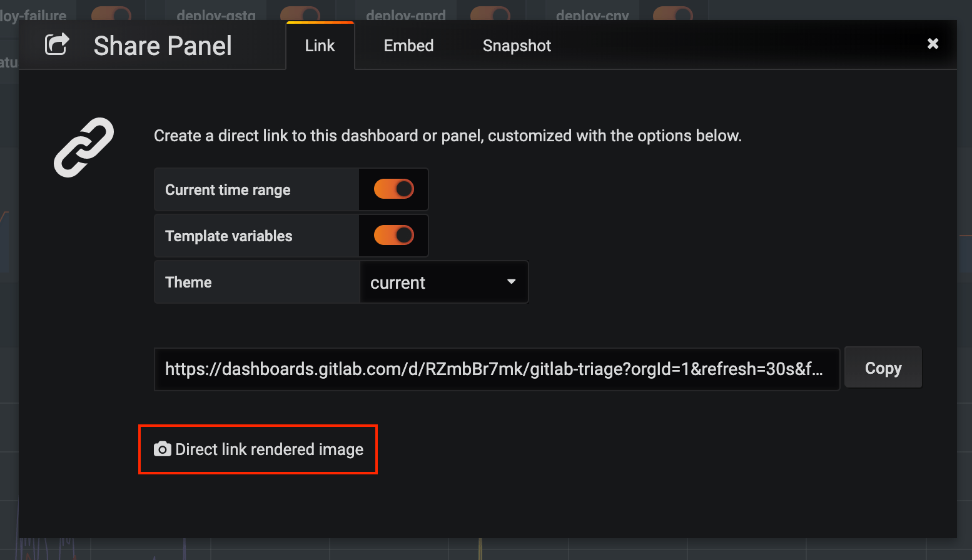
Task: Click the share panel icon in the dialog header
Action: [57, 44]
